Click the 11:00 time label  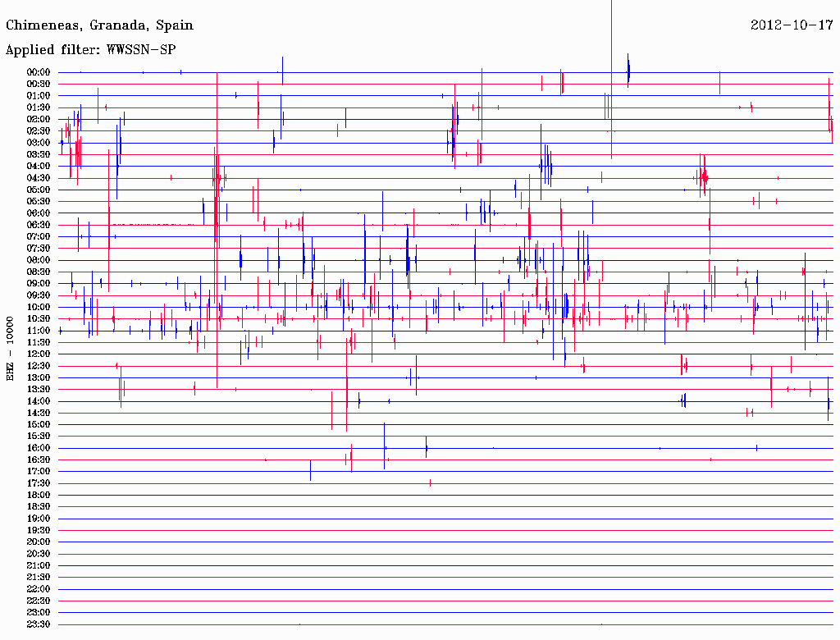click(39, 330)
